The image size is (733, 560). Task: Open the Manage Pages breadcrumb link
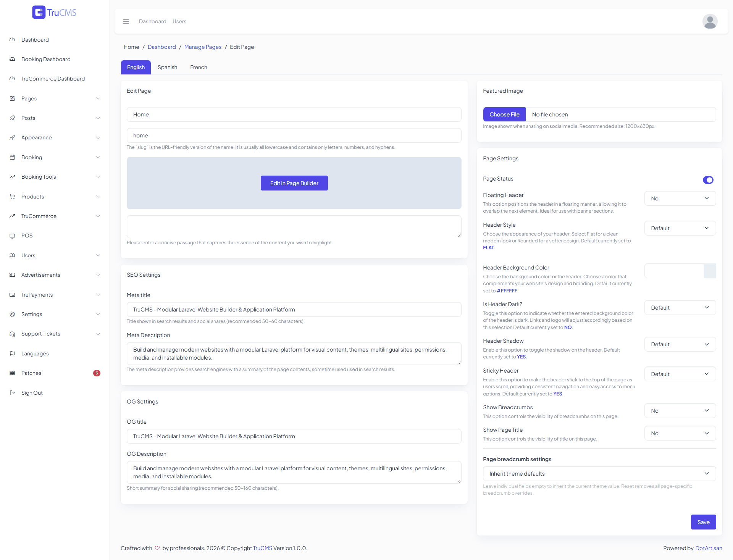coord(203,47)
